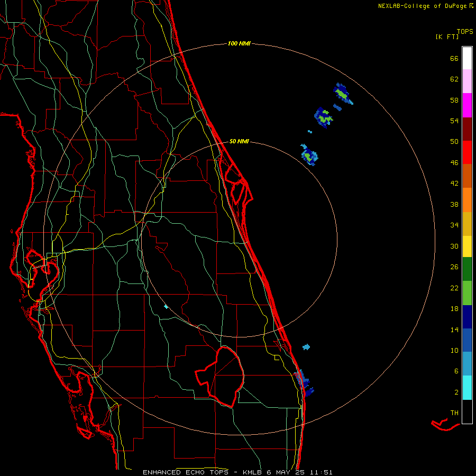Click the gold 38 kft legend swatch

(x=467, y=224)
